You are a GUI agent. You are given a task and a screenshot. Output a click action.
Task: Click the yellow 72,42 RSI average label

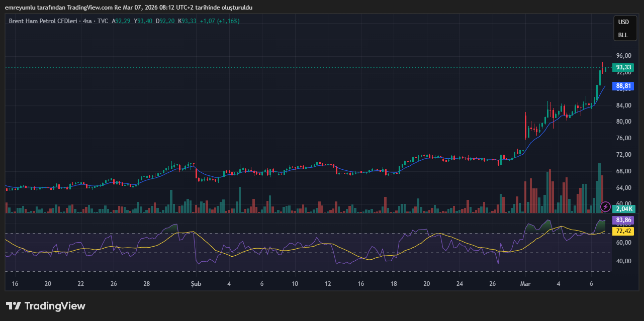pyautogui.click(x=623, y=231)
